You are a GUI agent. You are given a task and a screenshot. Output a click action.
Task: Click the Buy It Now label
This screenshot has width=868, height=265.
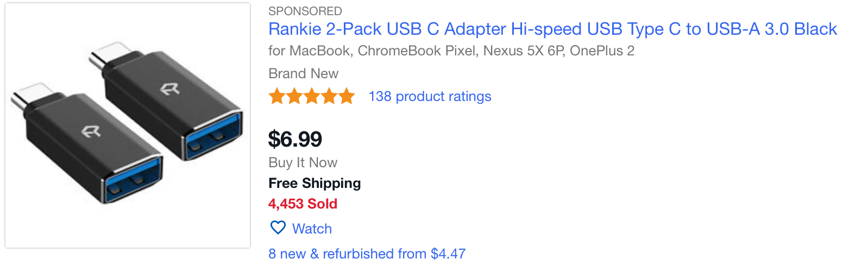point(303,162)
